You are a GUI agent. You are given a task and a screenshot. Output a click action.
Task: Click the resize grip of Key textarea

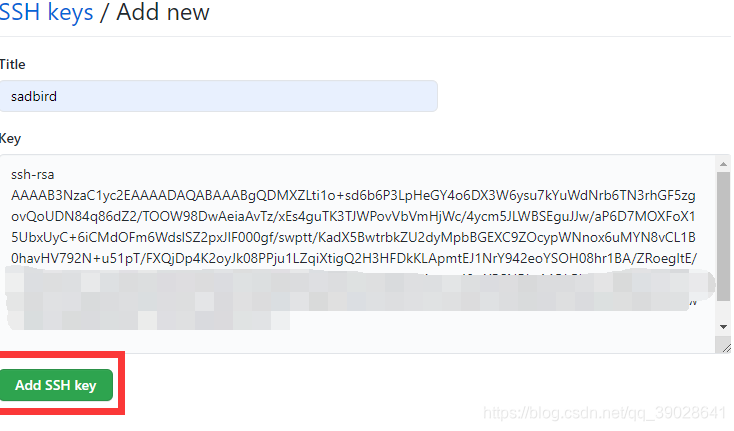pyautogui.click(x=726, y=347)
